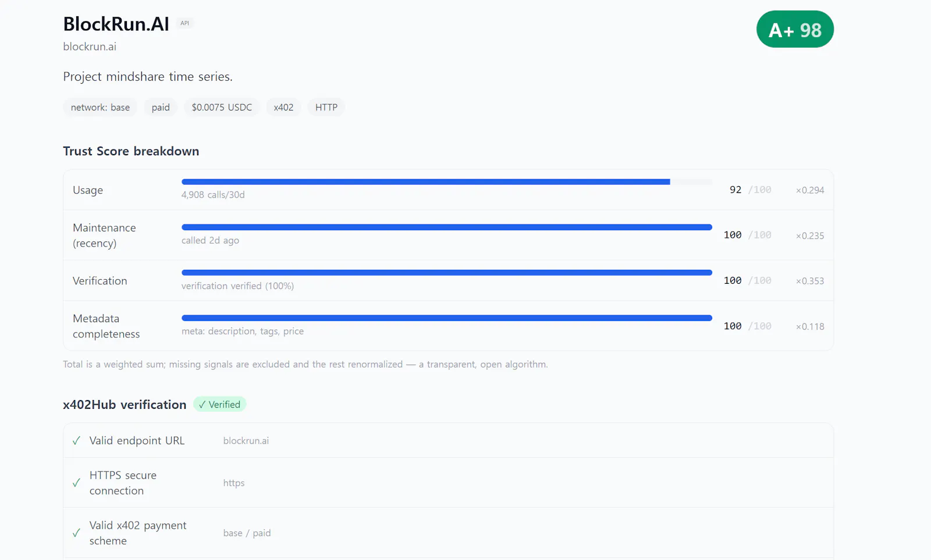The width and height of the screenshot is (931, 560).
Task: Click the 'base / paid' value
Action: click(x=247, y=533)
